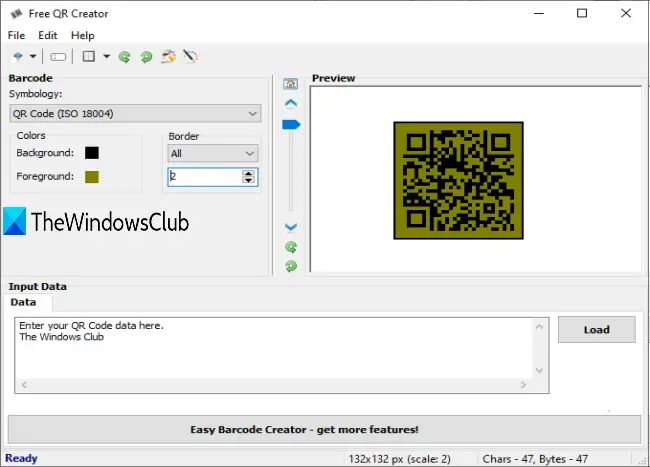
Task: Click the reset zoom icon above preview slider
Action: [291, 84]
